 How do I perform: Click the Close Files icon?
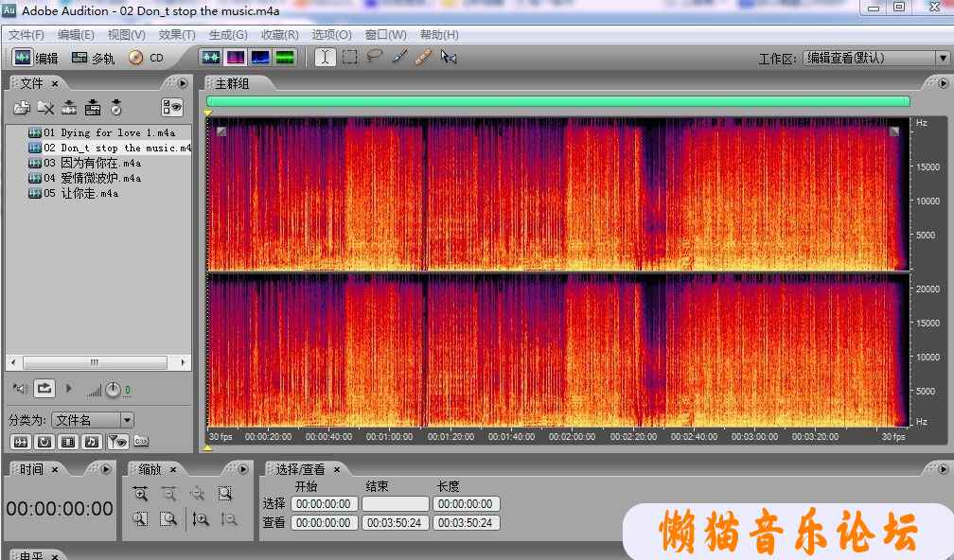click(45, 108)
